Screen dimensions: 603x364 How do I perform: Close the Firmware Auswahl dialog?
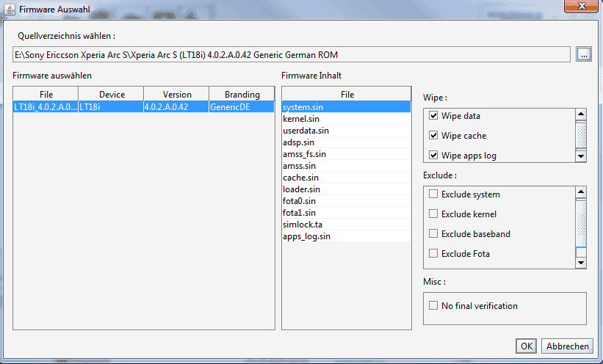[x=582, y=6]
